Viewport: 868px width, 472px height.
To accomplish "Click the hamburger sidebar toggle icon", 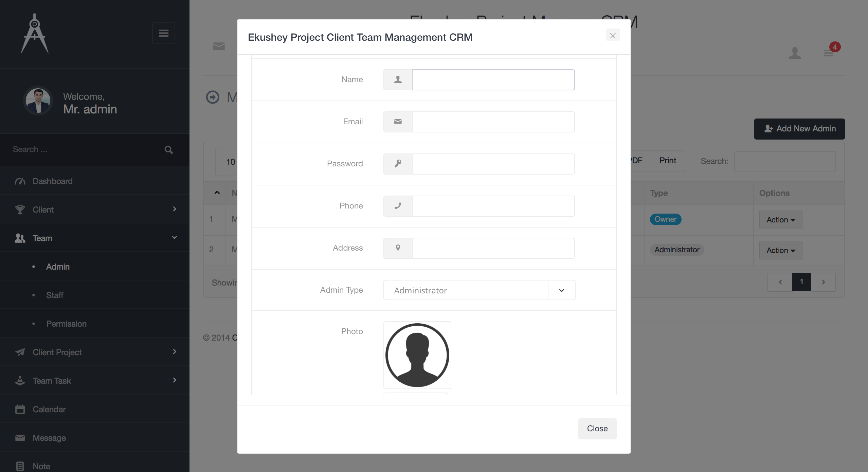I will pyautogui.click(x=163, y=33).
